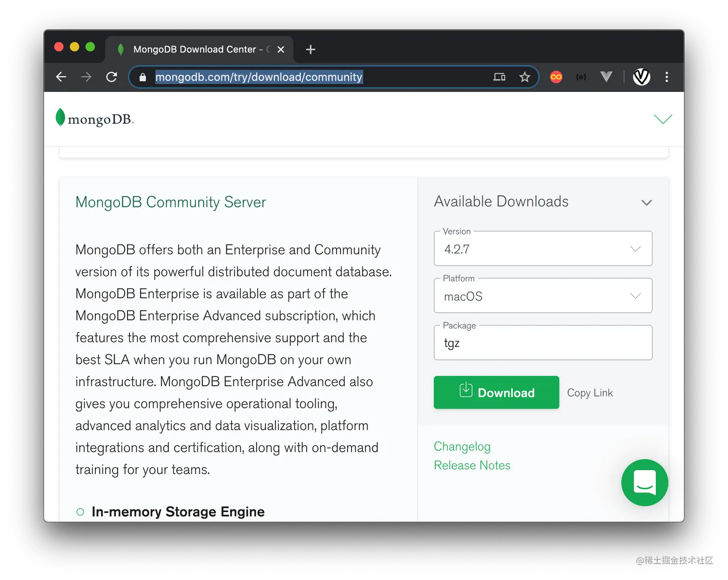Click Copy Link next to Download

pos(590,393)
